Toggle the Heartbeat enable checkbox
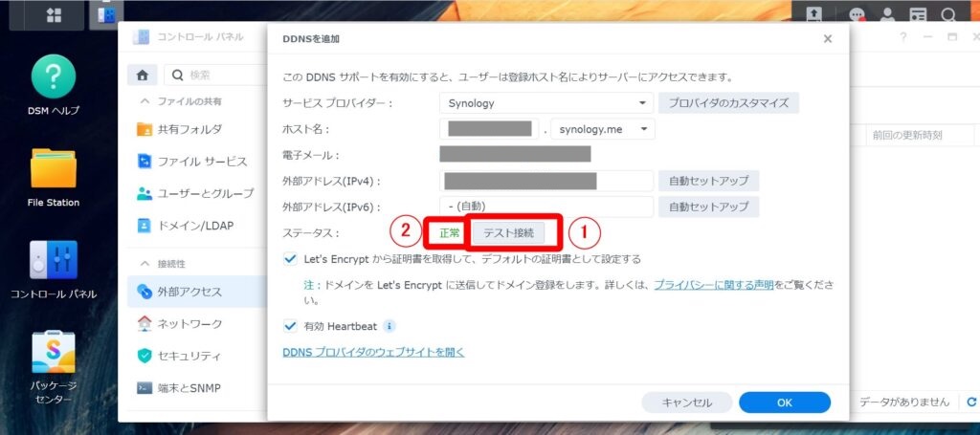 291,326
